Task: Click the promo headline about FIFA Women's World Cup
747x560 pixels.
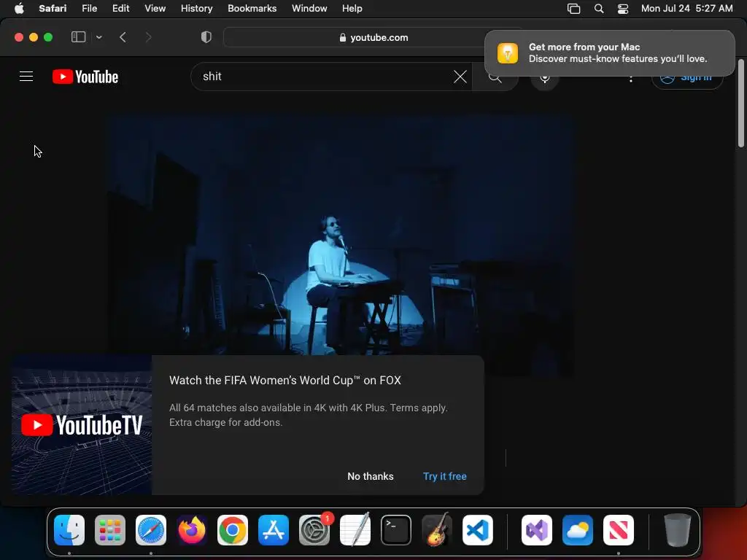Action: [285, 380]
